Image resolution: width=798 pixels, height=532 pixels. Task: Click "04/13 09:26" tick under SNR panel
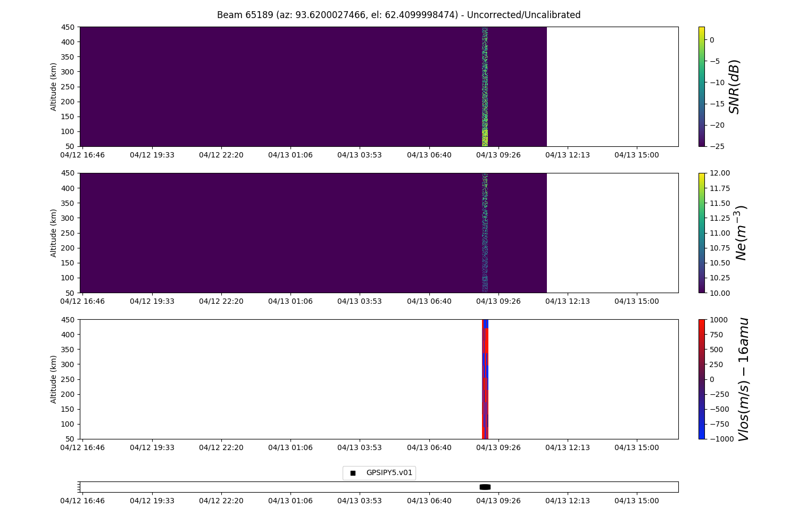[498, 155]
